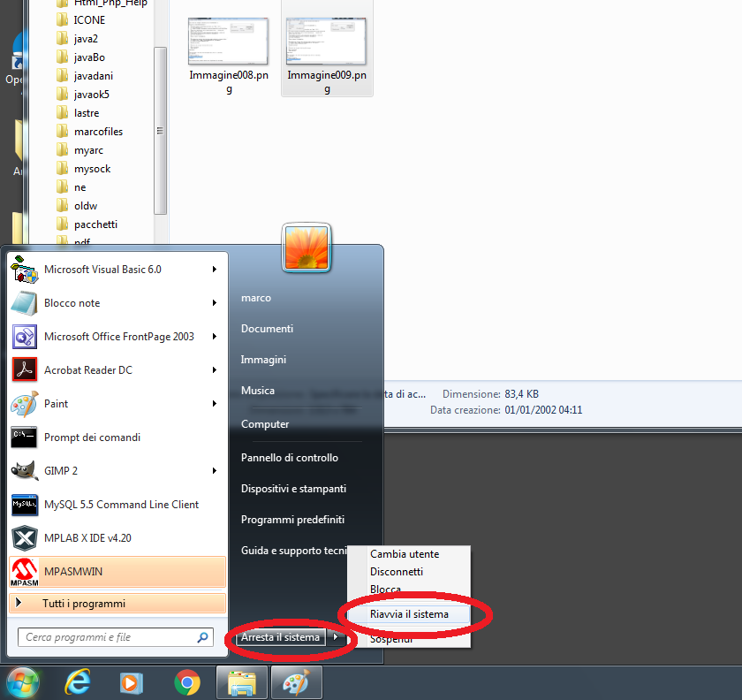Choose Cambia utente from power menu
The width and height of the screenshot is (742, 700).
click(405, 554)
